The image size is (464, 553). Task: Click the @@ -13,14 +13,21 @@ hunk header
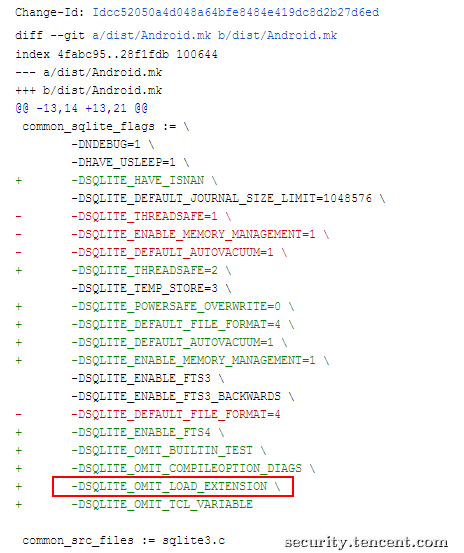tap(81, 108)
